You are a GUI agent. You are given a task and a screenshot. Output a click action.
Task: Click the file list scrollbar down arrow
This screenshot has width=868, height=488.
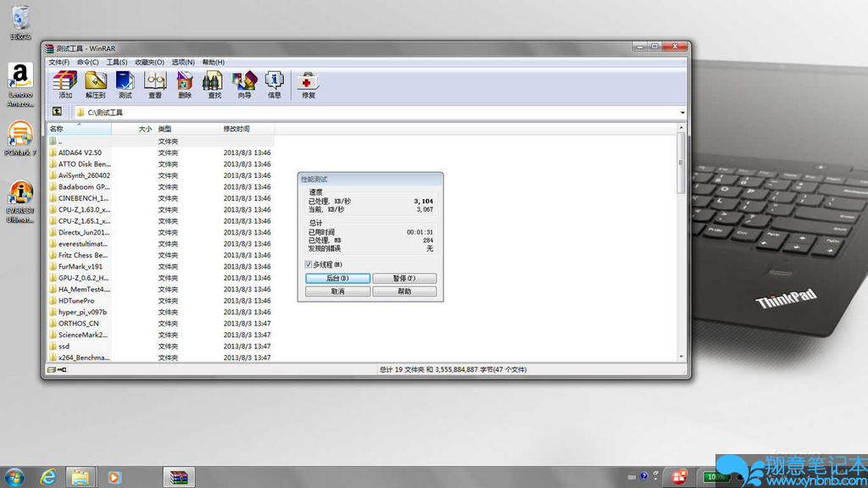(681, 357)
